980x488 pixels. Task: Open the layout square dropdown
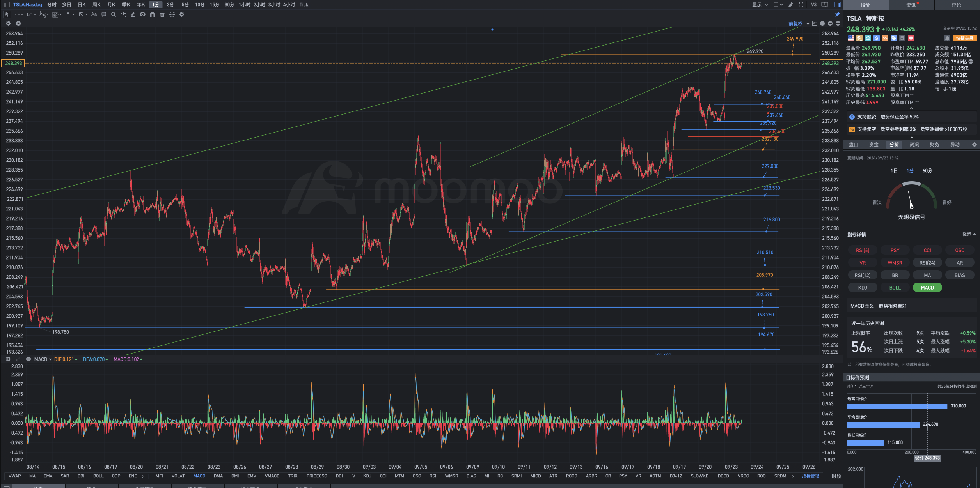coord(778,5)
